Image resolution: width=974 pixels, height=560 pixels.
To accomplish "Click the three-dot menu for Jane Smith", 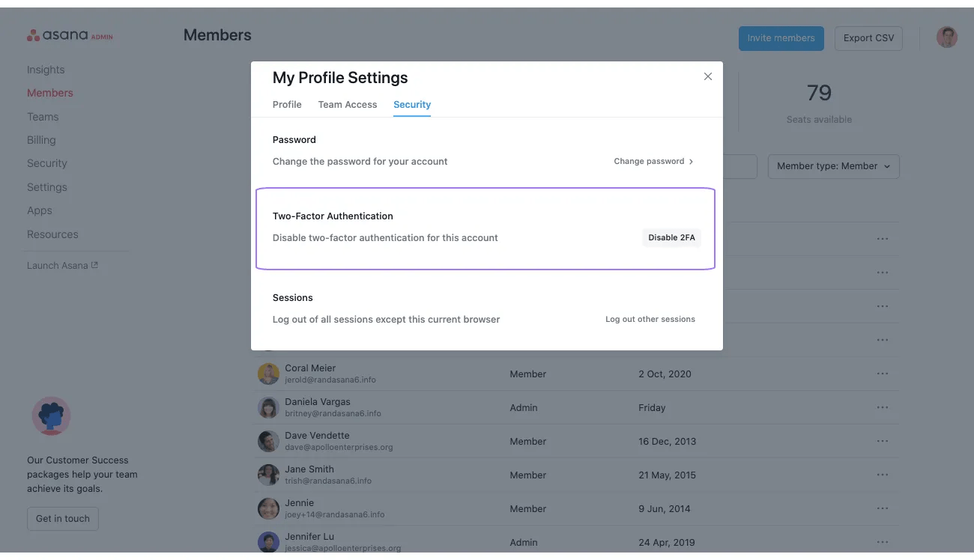I will [882, 475].
